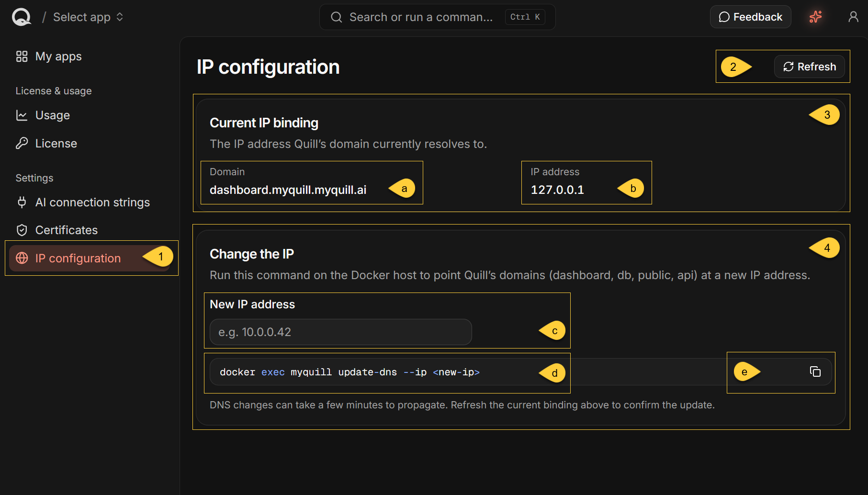The width and height of the screenshot is (868, 495).
Task: Select the domain dashboard.myquill.myquill.ai
Action: (x=288, y=190)
